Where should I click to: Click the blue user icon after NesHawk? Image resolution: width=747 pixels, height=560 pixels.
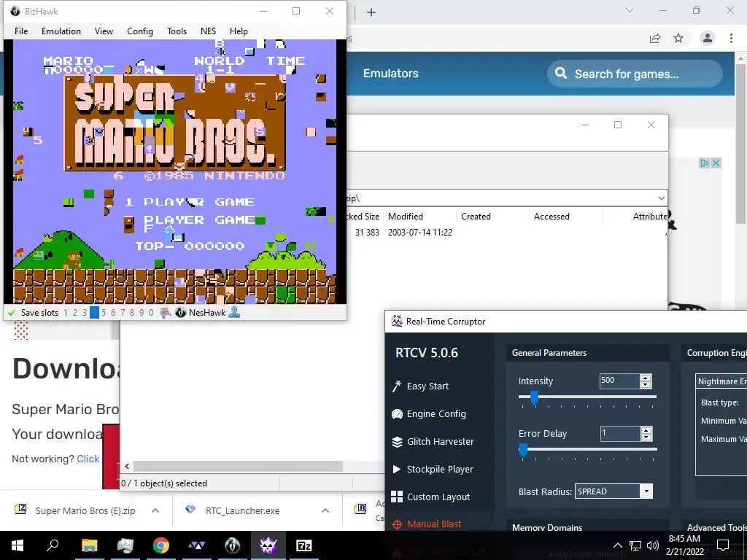coord(234,312)
